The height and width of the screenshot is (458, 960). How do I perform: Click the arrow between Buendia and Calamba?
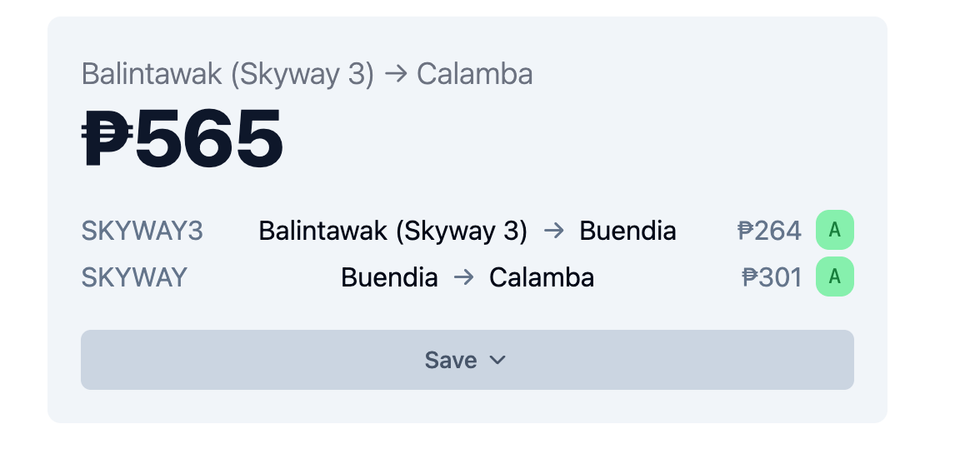pyautogui.click(x=463, y=277)
